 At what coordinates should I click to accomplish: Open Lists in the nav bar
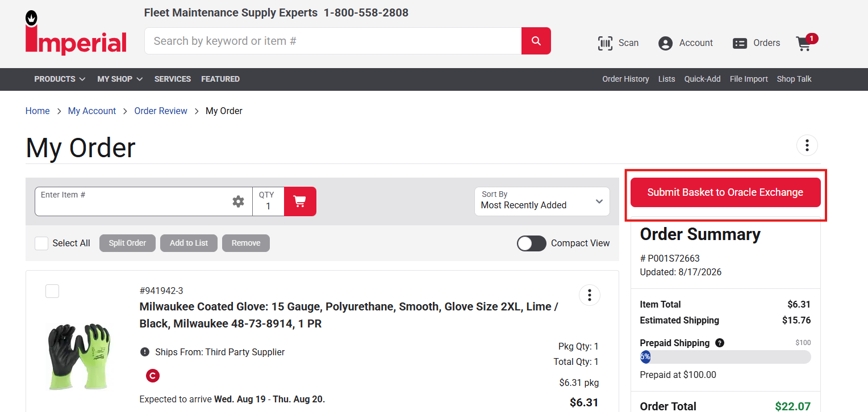point(667,79)
